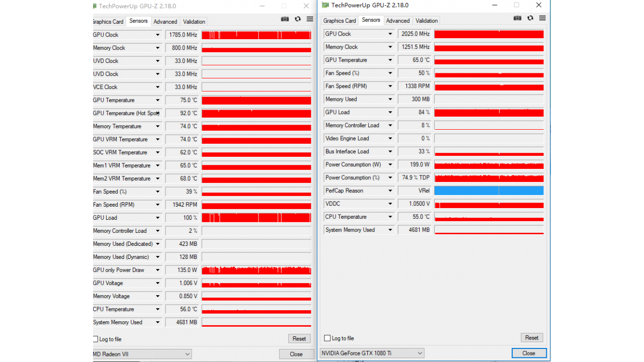Click the 33 % Bus Interface Load value
This screenshot has width=644, height=362.
[x=414, y=151]
